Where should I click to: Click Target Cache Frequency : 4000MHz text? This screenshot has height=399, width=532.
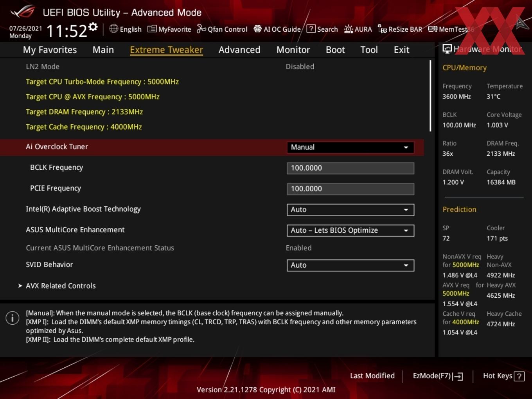coord(84,127)
